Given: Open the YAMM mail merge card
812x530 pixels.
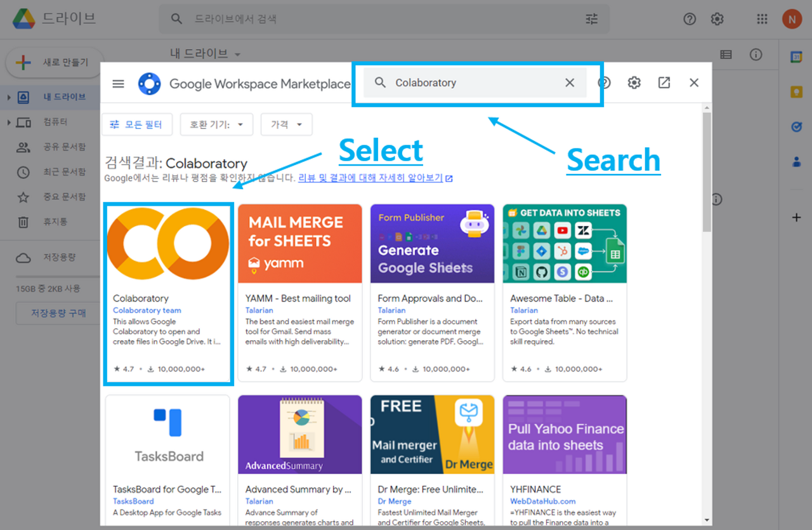Looking at the screenshot, I should (x=300, y=293).
